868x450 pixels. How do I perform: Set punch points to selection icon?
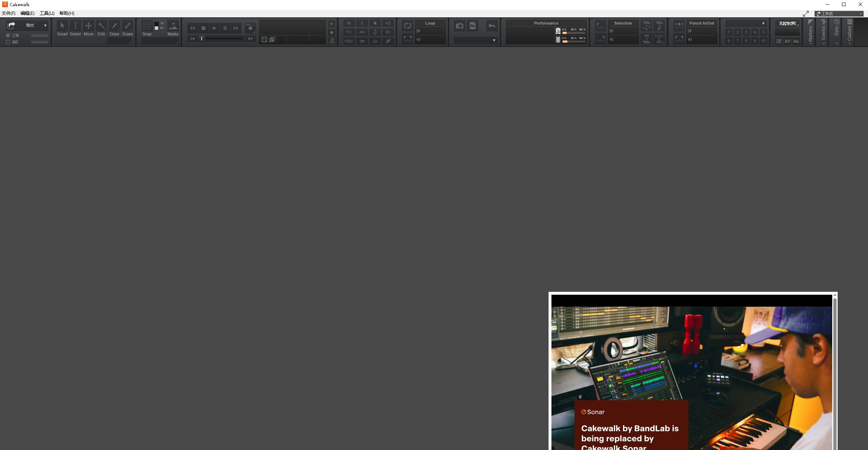pyautogui.click(x=679, y=38)
